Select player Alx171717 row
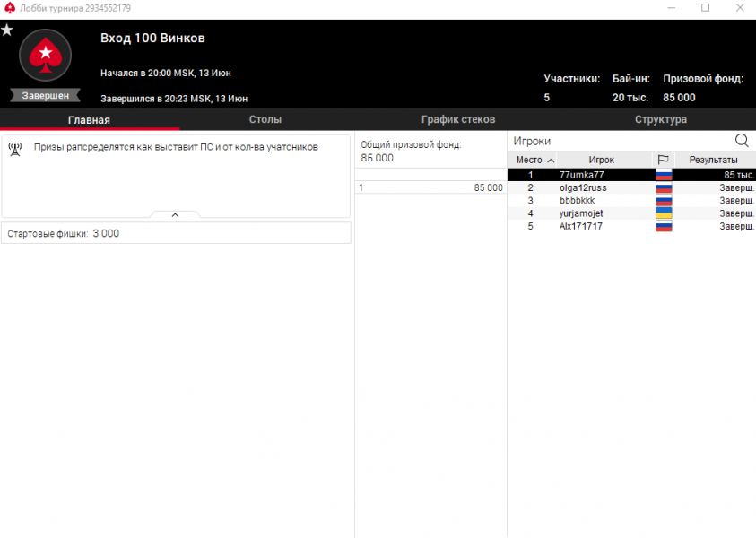Screen dimensions: 756x538 [x=581, y=227]
